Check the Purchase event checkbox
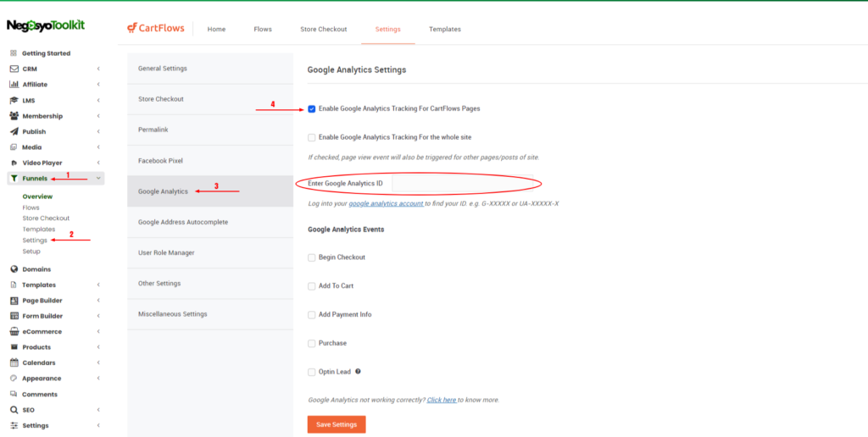Screen dimensions: 868x437 click(x=312, y=344)
